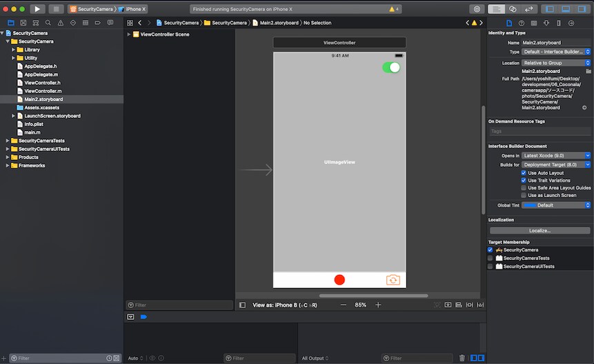
Task: Open the Opens in Xcode dropdown
Action: (x=556, y=156)
